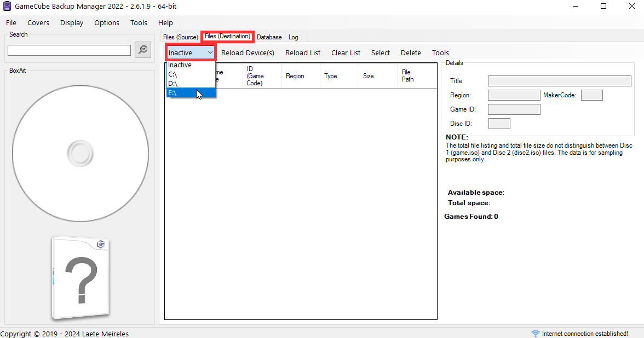Click the unknown game cover box art

(x=81, y=278)
